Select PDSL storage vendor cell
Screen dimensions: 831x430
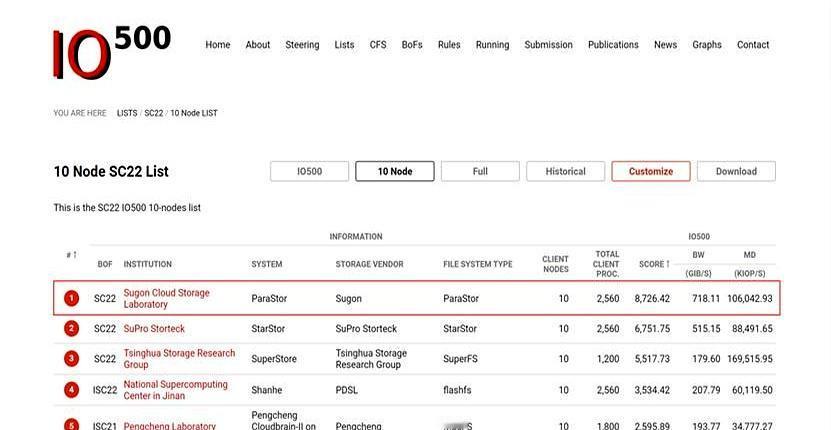tap(347, 390)
